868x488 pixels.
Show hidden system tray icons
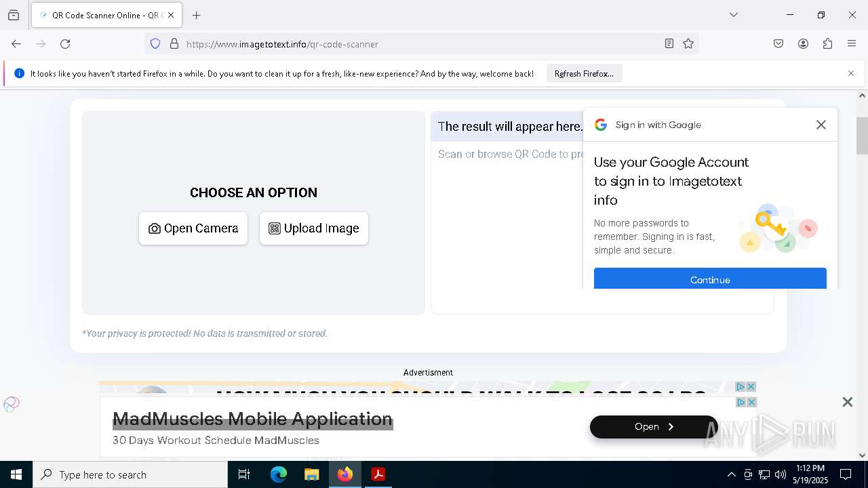click(x=731, y=474)
